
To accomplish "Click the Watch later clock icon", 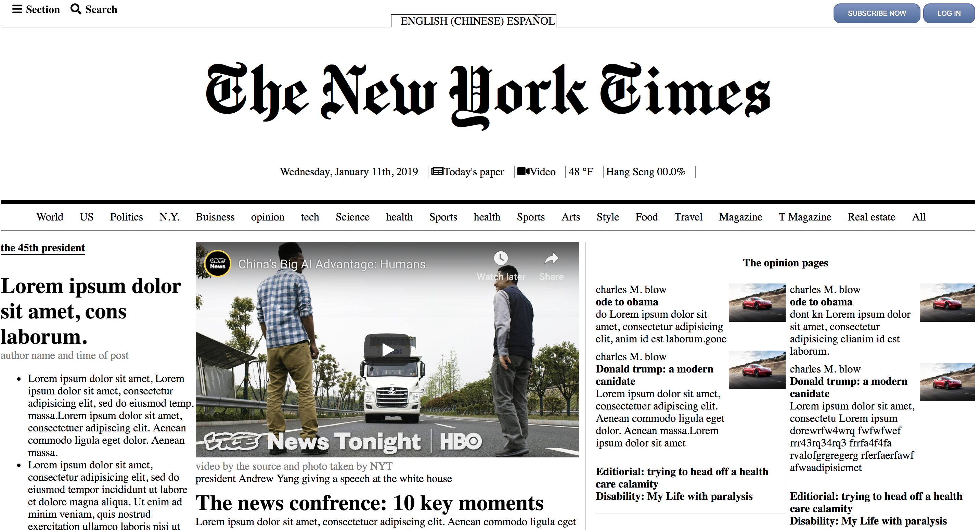I will 501,258.
